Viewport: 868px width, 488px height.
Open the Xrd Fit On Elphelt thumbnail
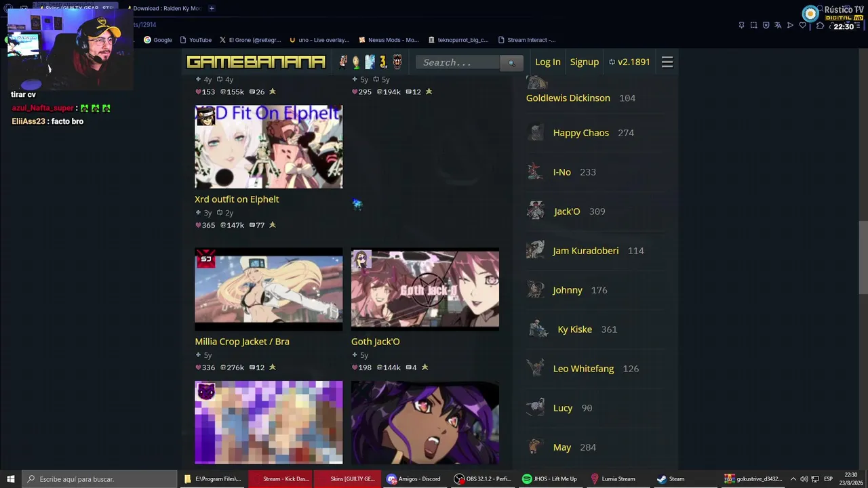click(269, 146)
